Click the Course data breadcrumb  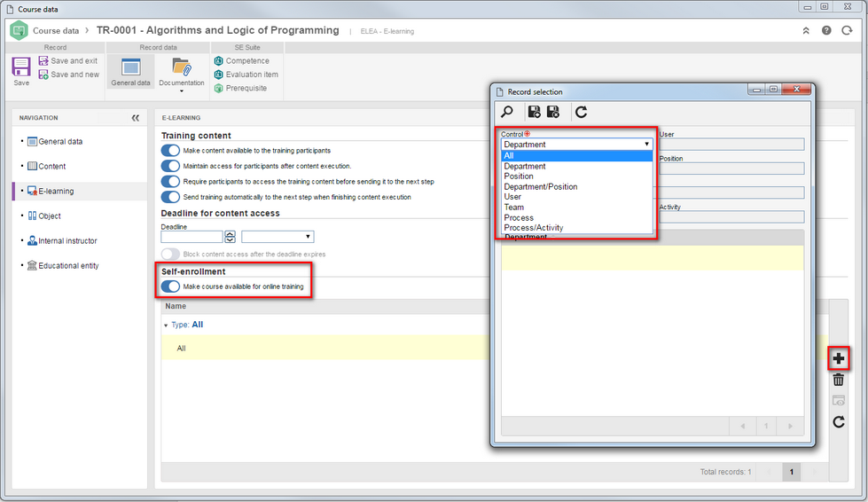56,31
